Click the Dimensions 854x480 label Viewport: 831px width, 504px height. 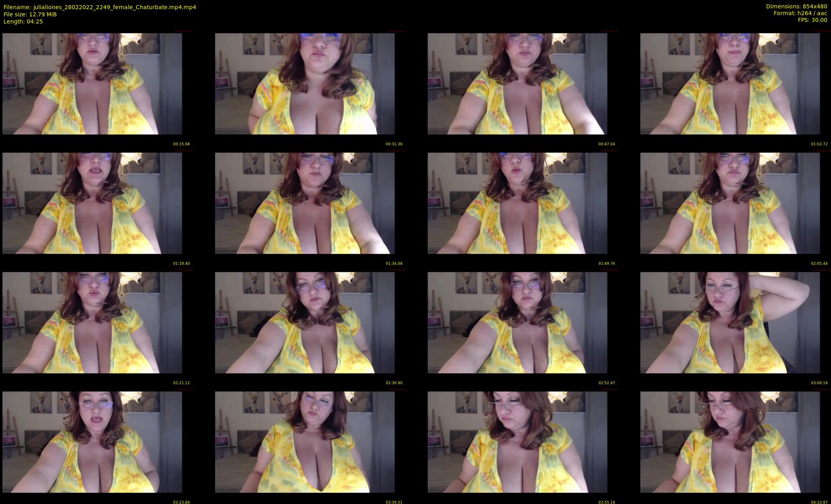[796, 6]
